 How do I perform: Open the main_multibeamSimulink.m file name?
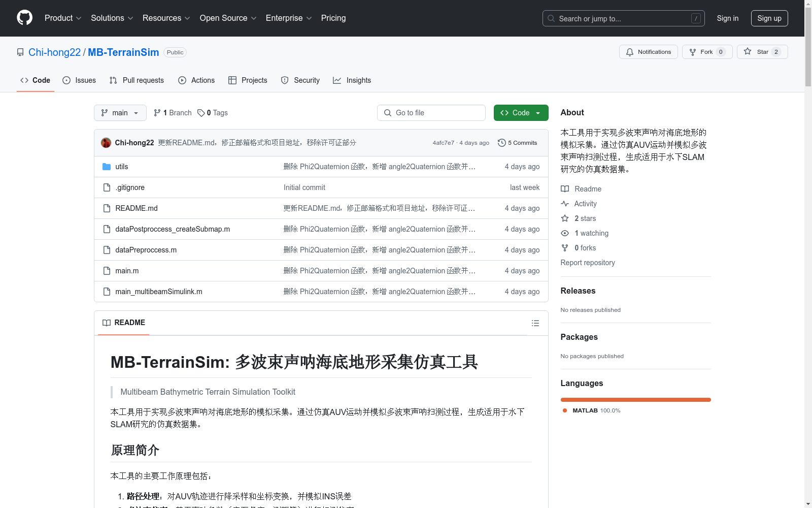click(x=159, y=292)
